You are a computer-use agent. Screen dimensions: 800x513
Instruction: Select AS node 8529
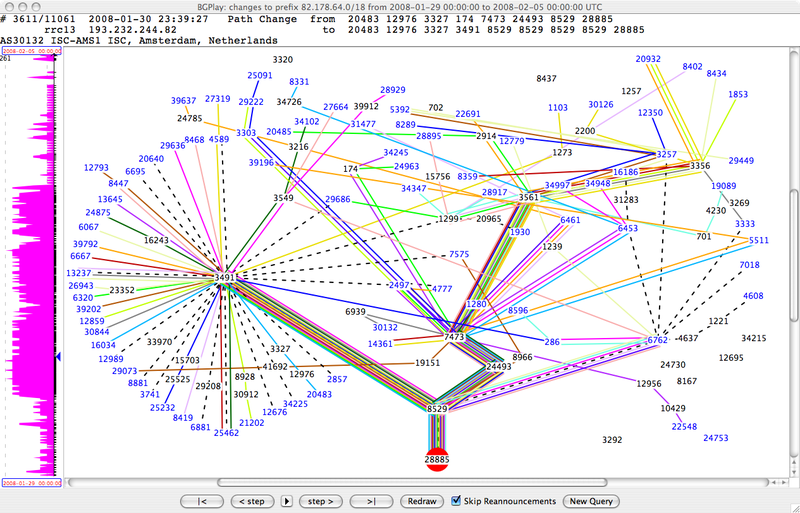(x=437, y=409)
